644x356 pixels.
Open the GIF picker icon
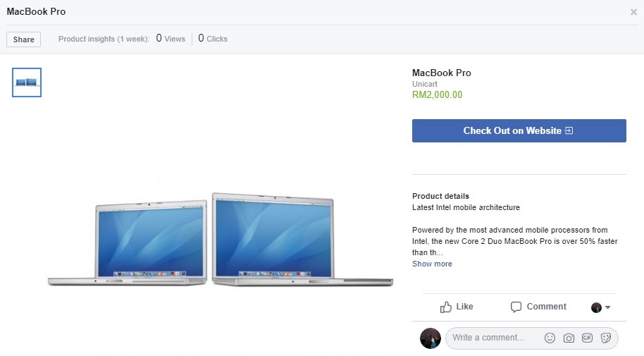587,338
